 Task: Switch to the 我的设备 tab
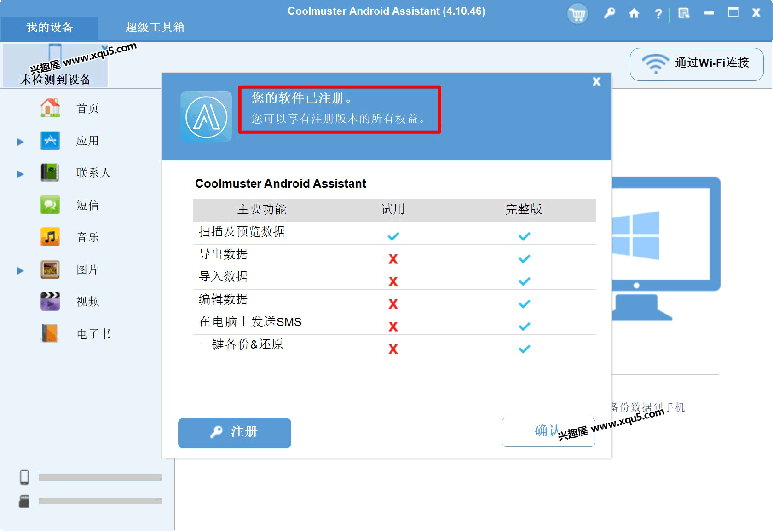[x=50, y=27]
